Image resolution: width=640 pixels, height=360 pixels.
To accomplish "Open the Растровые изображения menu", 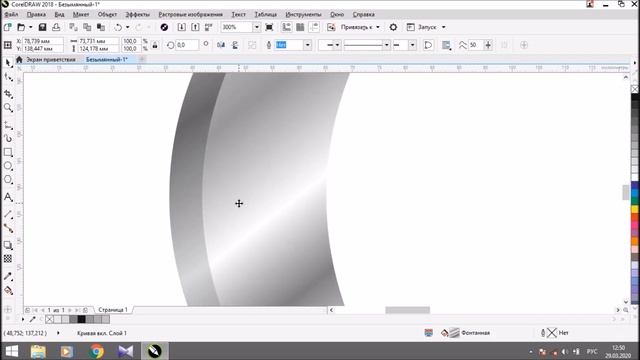I will pos(191,14).
